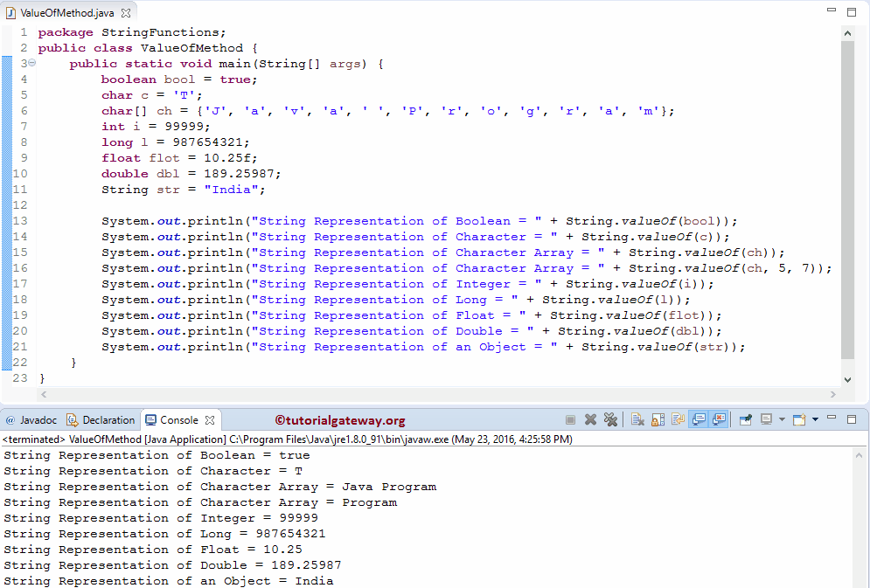Click Remove All Terminated Launches icon
This screenshot has height=588, width=870.
click(x=609, y=419)
